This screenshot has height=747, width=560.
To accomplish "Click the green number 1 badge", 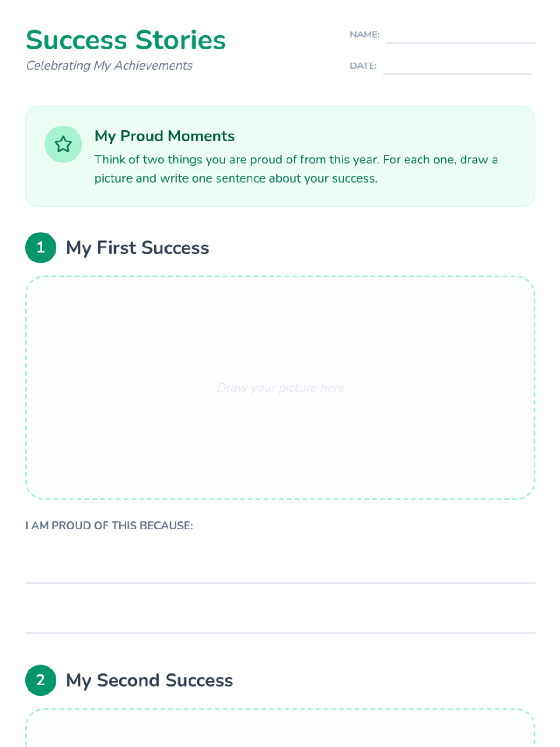I will click(41, 247).
